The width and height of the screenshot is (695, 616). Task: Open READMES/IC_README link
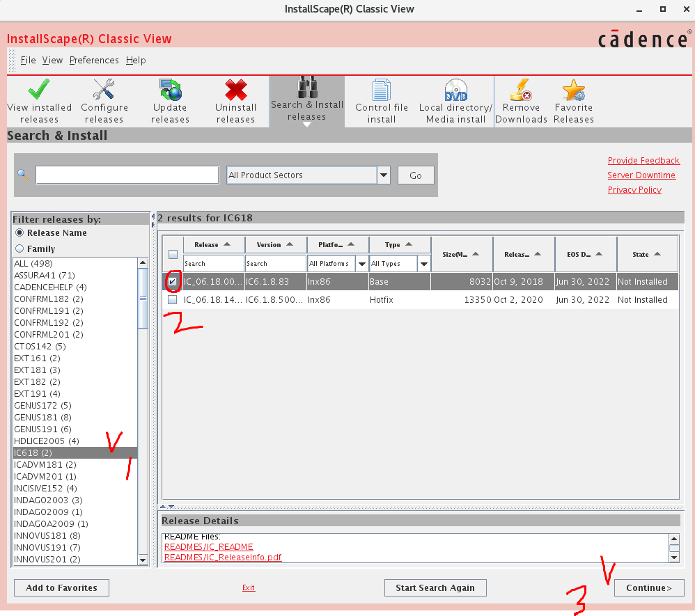(209, 547)
